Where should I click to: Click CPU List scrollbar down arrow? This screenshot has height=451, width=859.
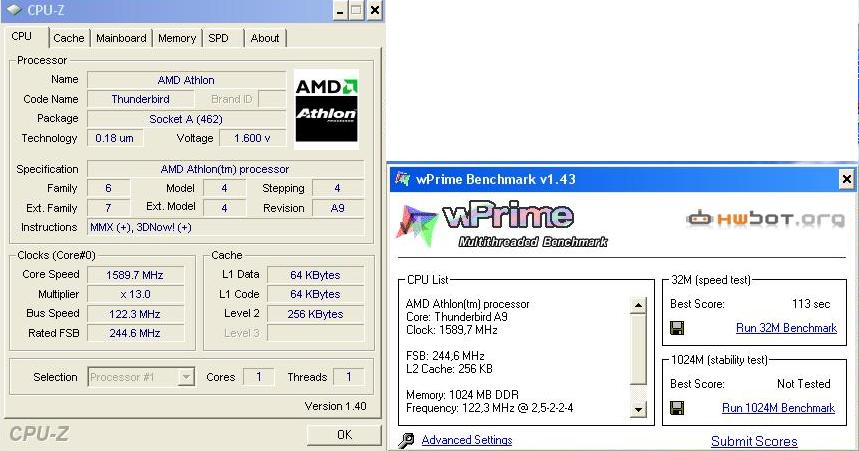click(638, 409)
